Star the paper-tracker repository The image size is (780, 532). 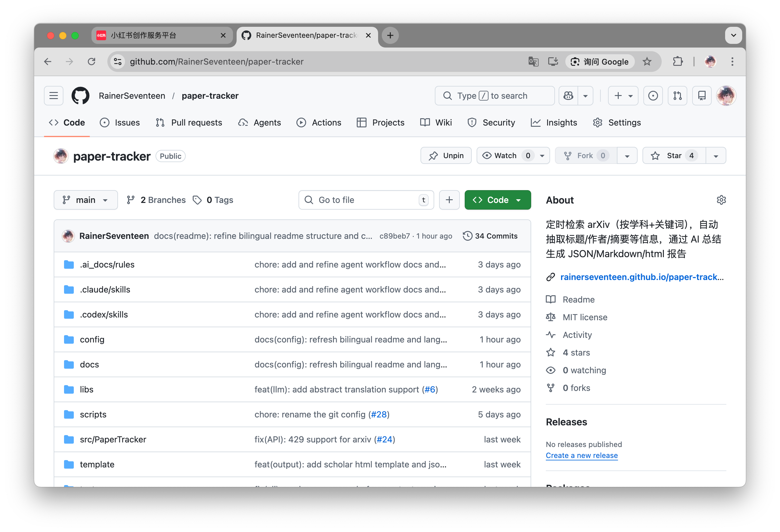click(674, 156)
